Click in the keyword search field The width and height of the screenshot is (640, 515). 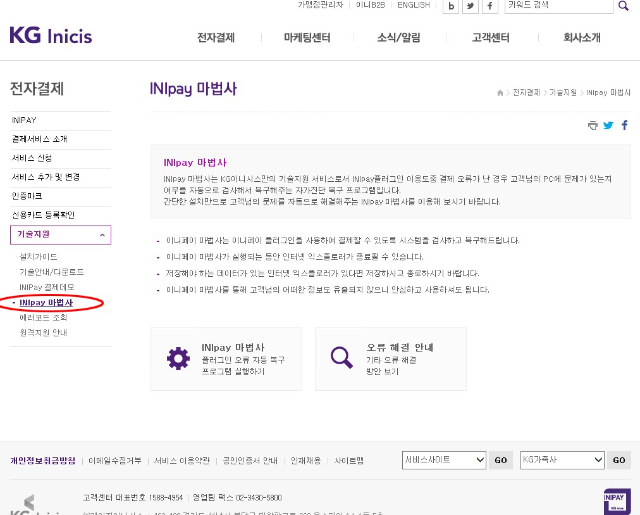pyautogui.click(x=559, y=6)
